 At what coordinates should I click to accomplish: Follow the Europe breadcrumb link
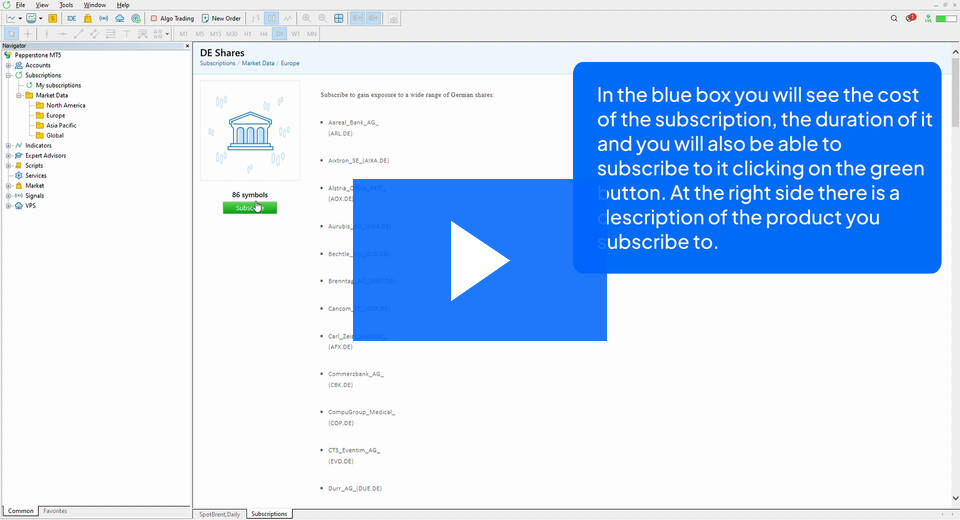290,63
